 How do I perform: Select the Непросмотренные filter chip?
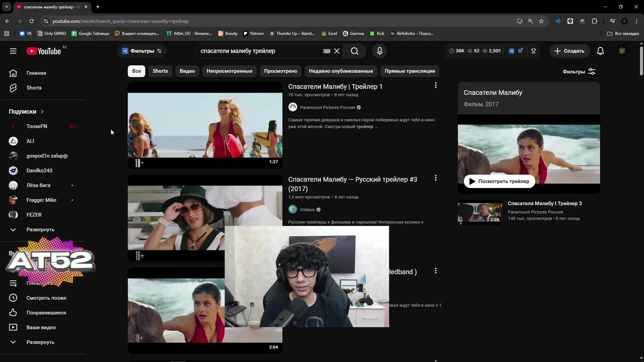click(x=229, y=71)
